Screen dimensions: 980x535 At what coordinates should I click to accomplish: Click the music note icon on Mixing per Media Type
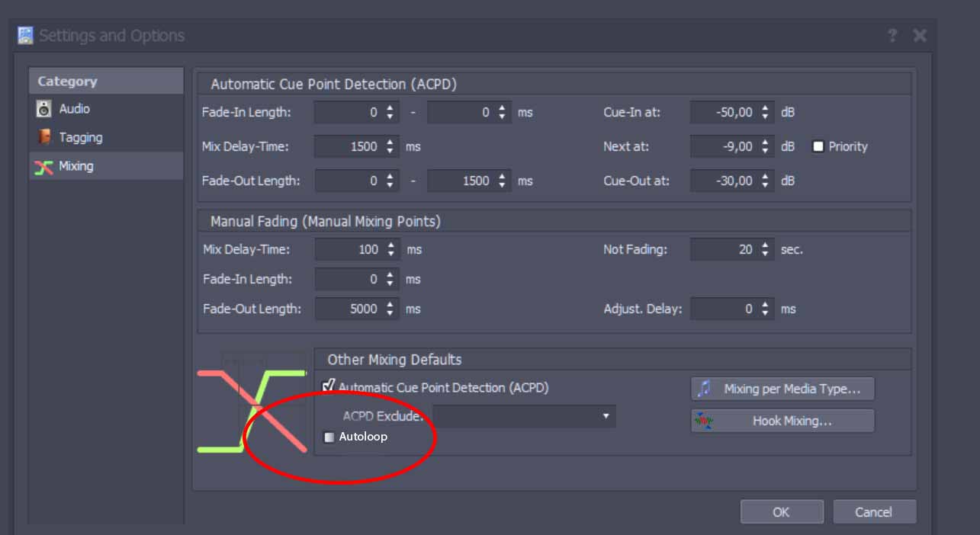[x=705, y=389]
